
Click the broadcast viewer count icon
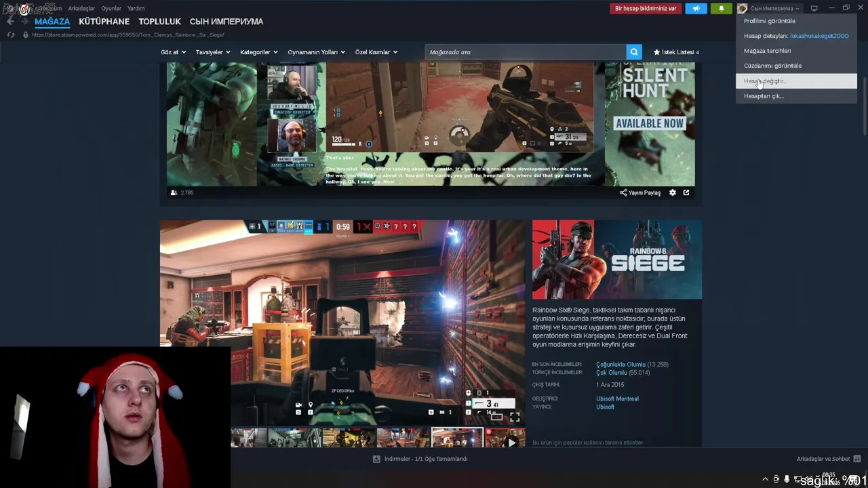174,192
